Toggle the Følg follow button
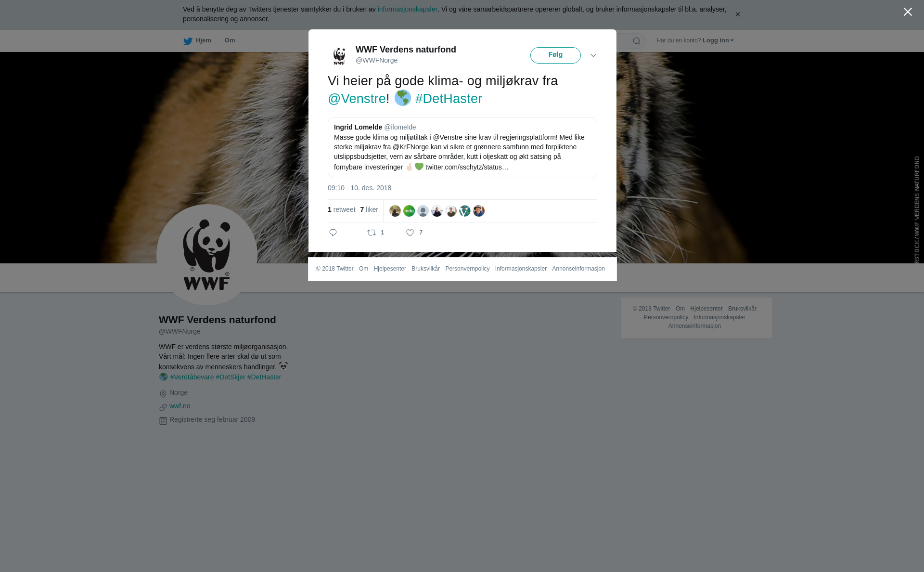924x572 pixels. pos(555,55)
